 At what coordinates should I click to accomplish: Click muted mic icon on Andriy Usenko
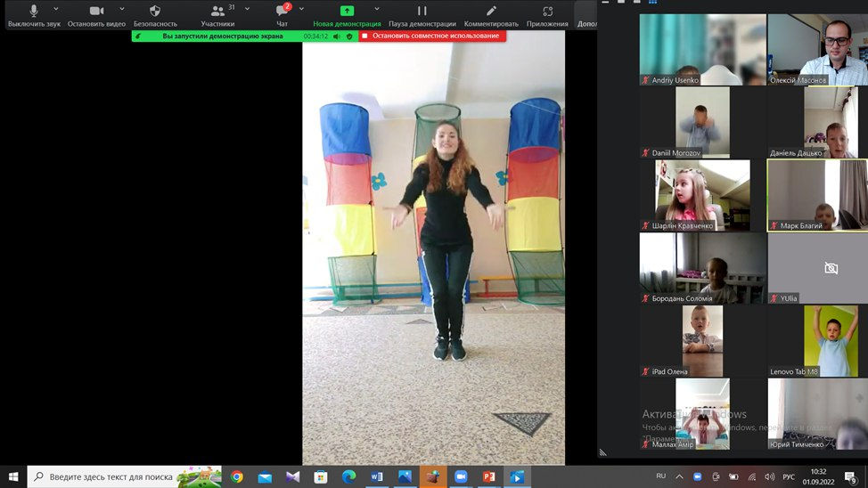click(645, 80)
